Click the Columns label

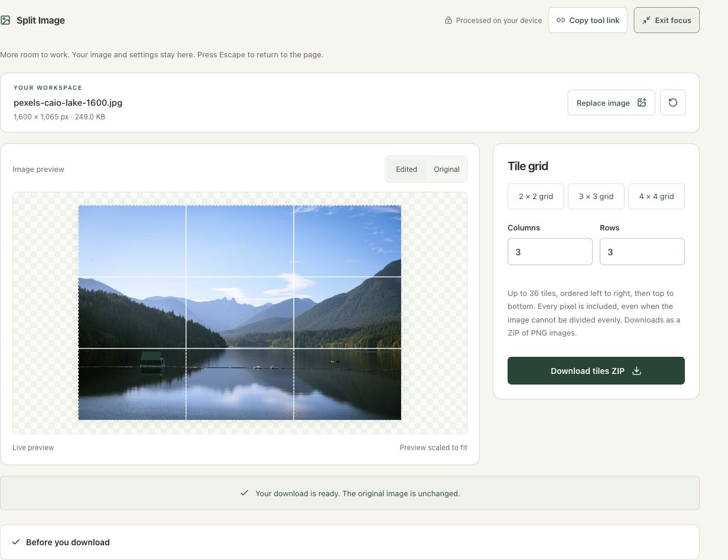[x=524, y=227]
